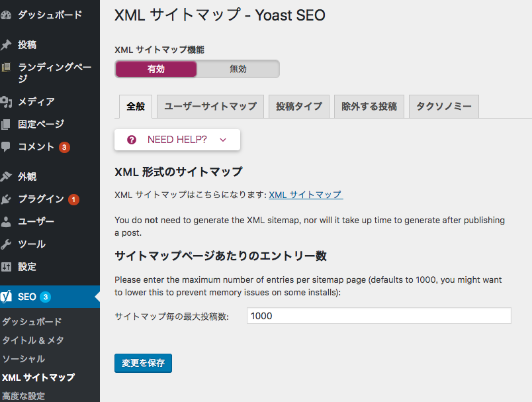The width and height of the screenshot is (532, 402).
Task: Click the paintbrush icon beside 外観
Action: pos(6,177)
